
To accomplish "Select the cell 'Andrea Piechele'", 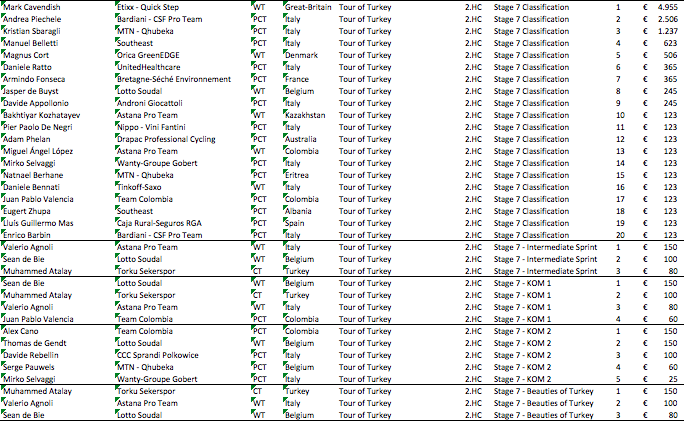I will pos(32,19).
